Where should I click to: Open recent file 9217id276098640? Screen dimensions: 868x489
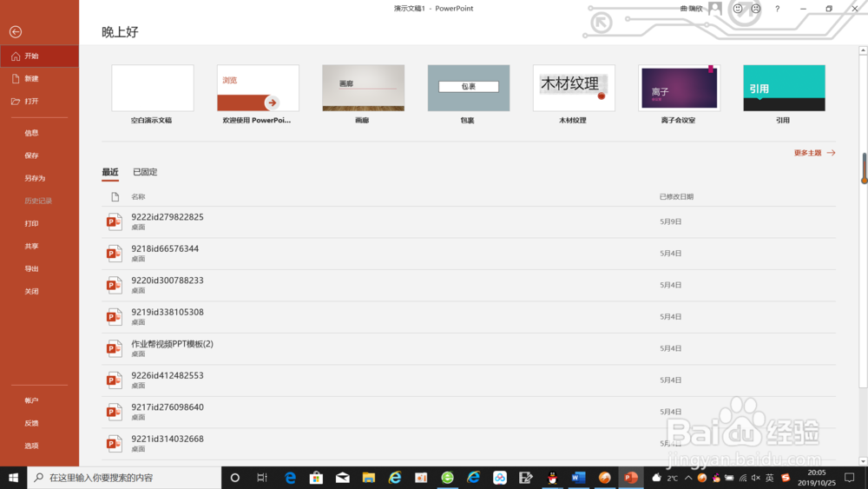click(x=469, y=412)
